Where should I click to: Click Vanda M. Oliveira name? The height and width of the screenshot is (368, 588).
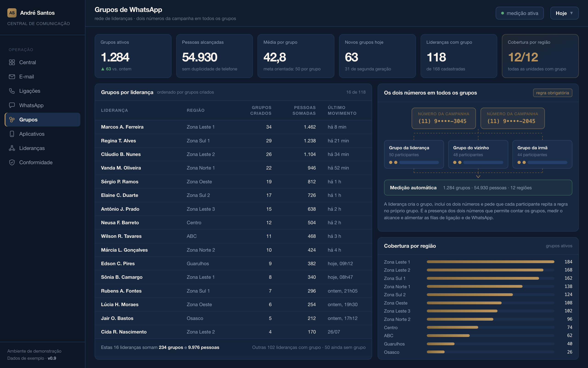pos(121,168)
